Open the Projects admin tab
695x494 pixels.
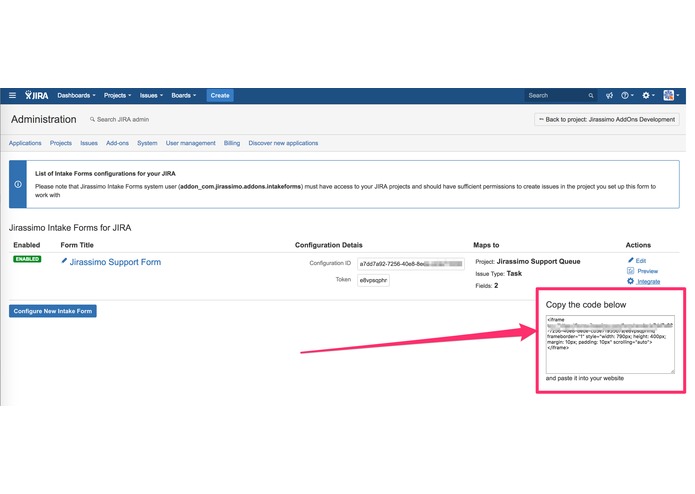point(61,143)
